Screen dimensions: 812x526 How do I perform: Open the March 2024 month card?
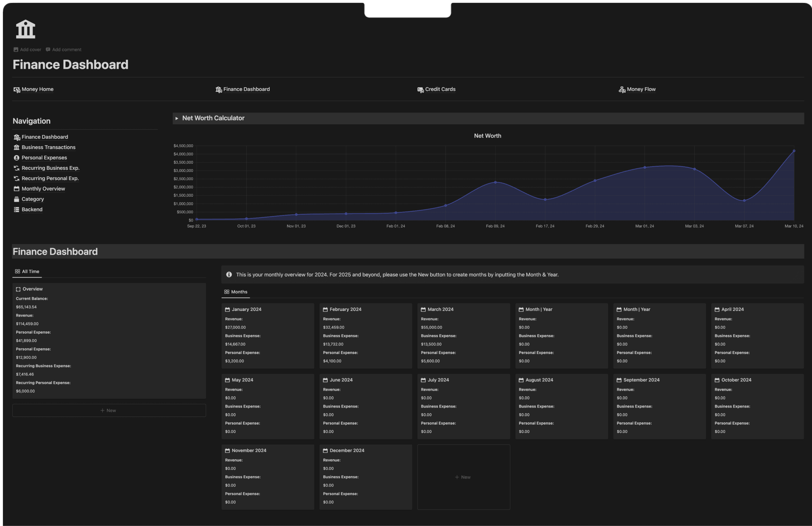click(x=440, y=309)
